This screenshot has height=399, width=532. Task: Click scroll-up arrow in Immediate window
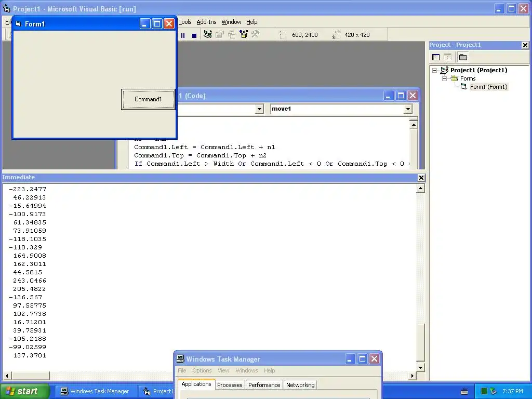(420, 188)
